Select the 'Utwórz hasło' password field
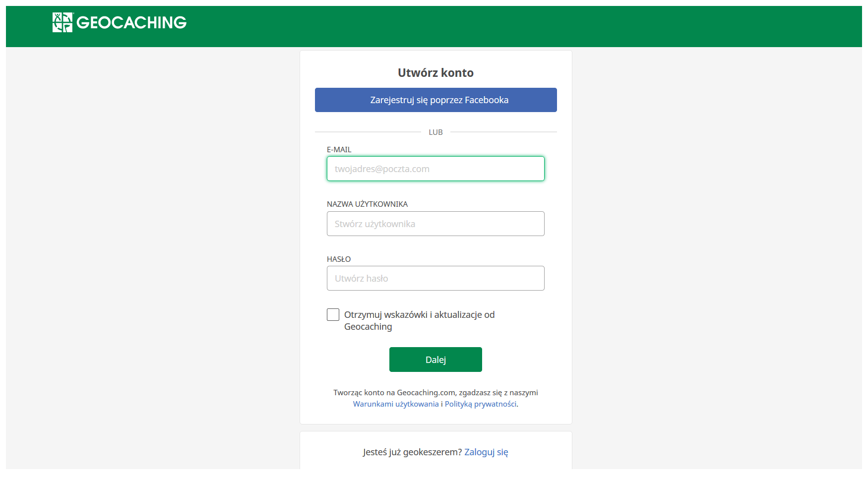This screenshot has height=481, width=868. [435, 279]
